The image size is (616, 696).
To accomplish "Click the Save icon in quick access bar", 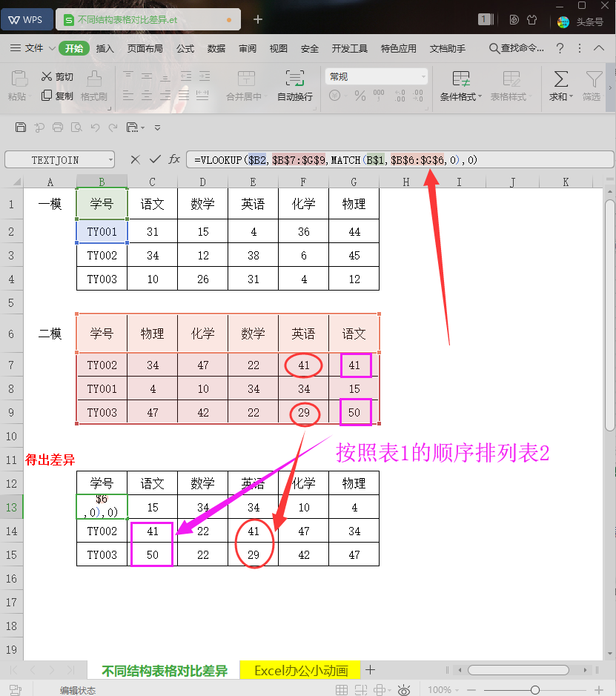I will [x=21, y=127].
